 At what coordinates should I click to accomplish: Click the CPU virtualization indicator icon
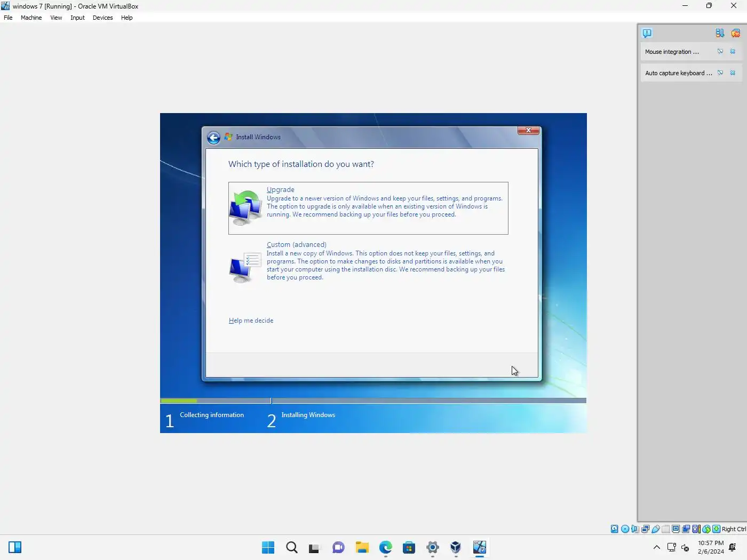pyautogui.click(x=696, y=529)
